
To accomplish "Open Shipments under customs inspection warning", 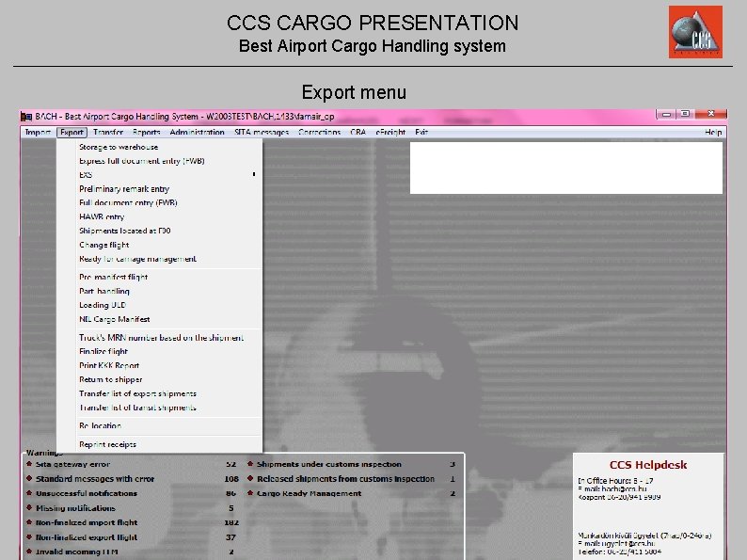I will tap(329, 464).
